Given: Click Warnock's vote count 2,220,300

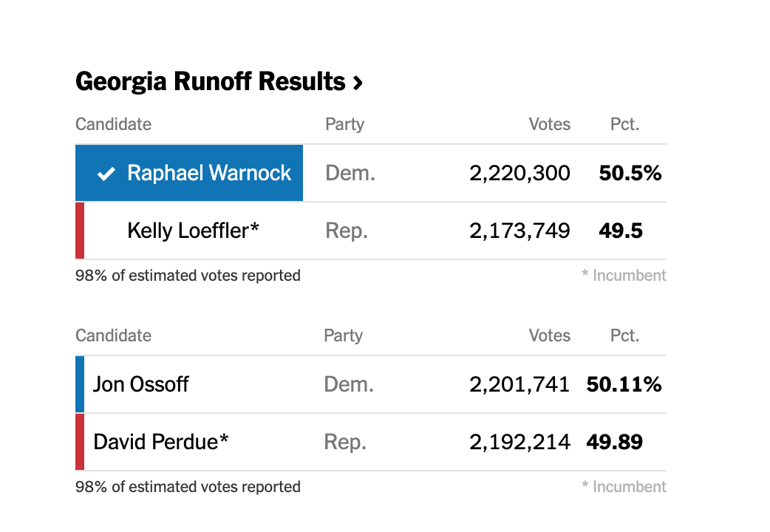Looking at the screenshot, I should point(519,173).
